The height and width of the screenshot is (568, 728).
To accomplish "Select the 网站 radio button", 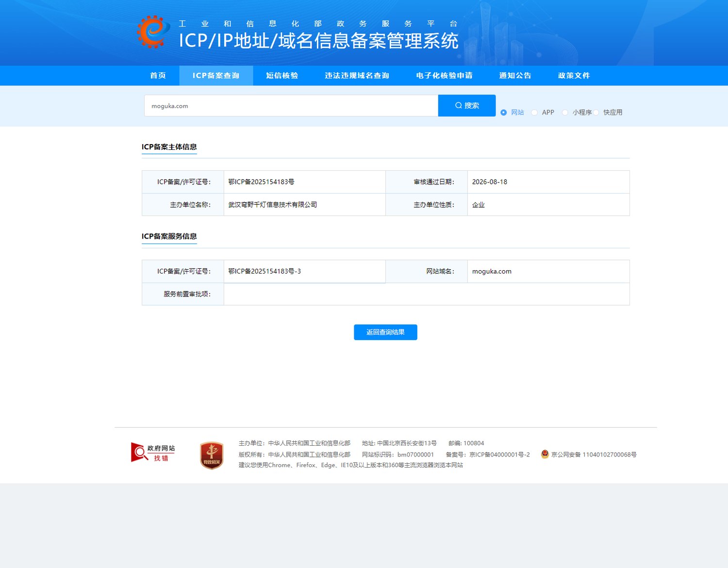I will point(504,113).
